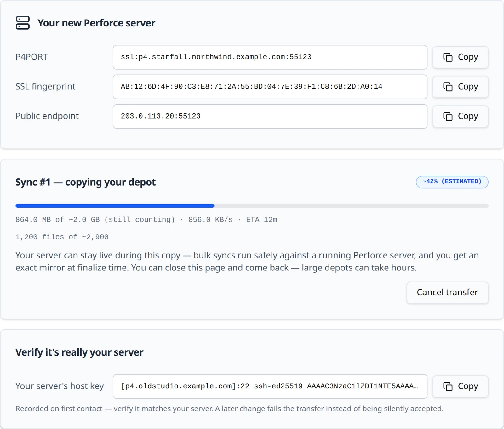504x429 pixels.
Task: Click the ~42% (ESTIMATED) badge
Action: pos(452,182)
